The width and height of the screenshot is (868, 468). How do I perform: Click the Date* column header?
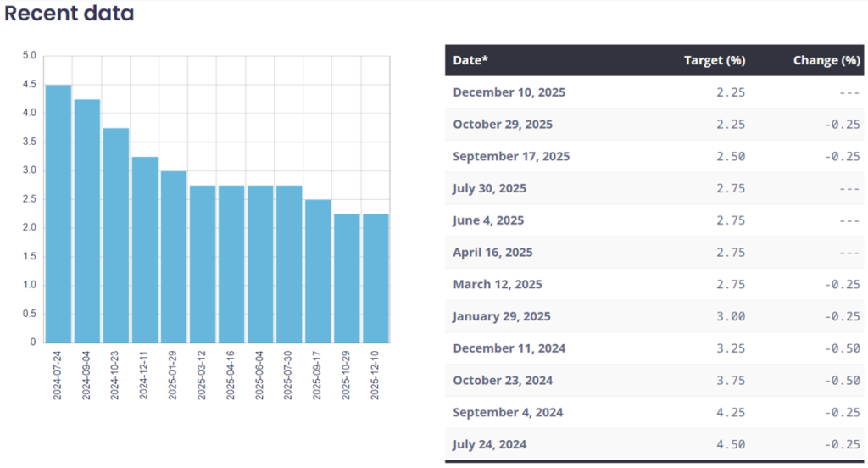(470, 60)
